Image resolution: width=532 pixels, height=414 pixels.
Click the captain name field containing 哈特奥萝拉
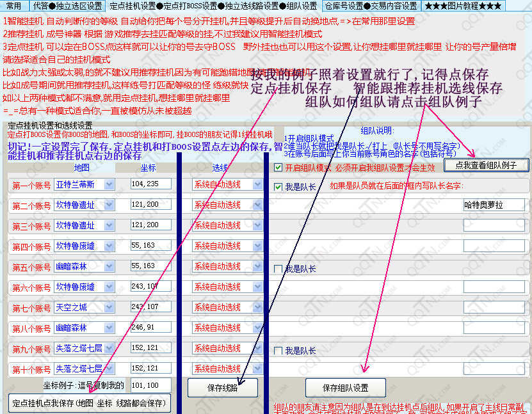[x=494, y=205]
